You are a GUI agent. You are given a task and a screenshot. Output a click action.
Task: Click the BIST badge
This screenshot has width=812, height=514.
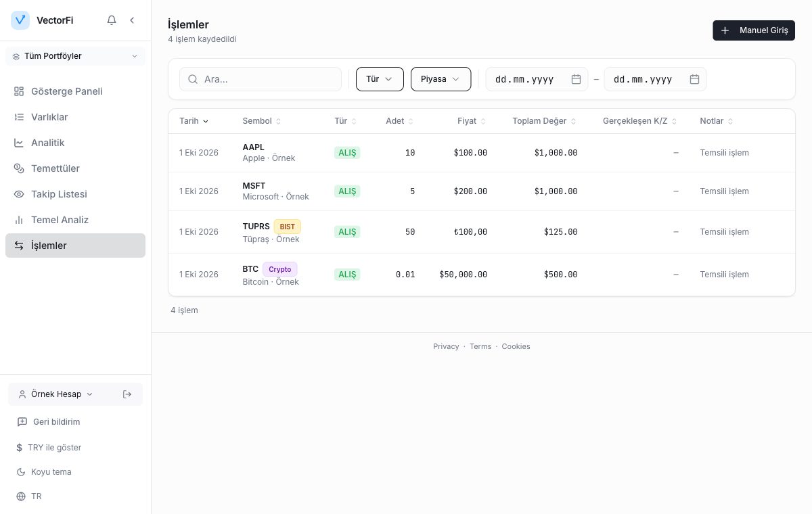[288, 227]
